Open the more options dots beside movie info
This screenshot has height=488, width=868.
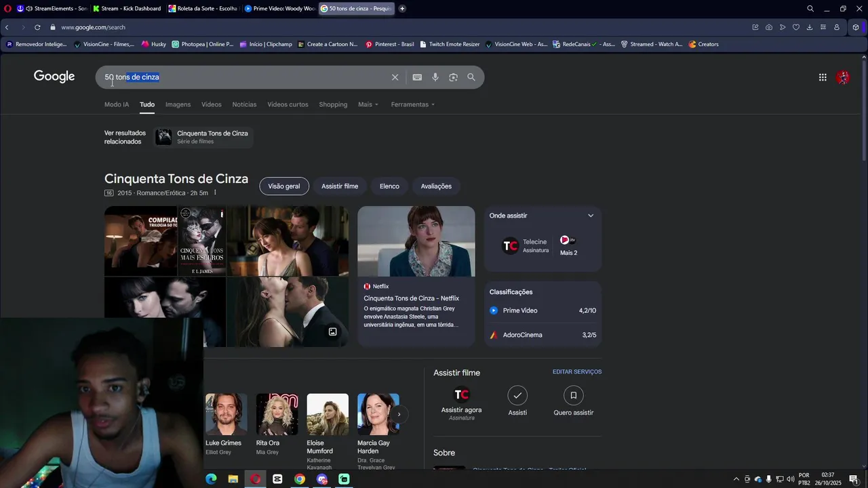click(215, 193)
